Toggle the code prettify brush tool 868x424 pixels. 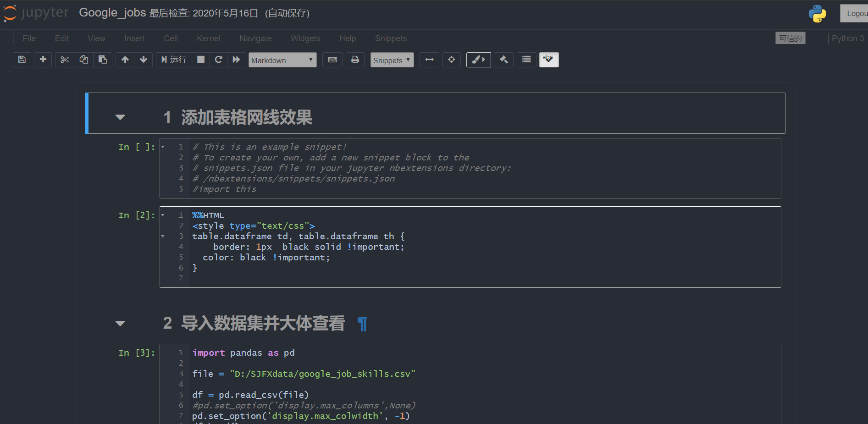tap(478, 60)
